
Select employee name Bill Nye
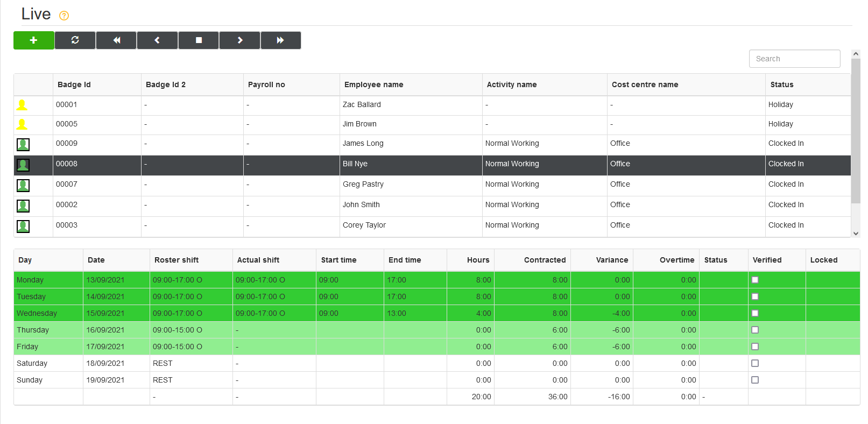(x=355, y=164)
